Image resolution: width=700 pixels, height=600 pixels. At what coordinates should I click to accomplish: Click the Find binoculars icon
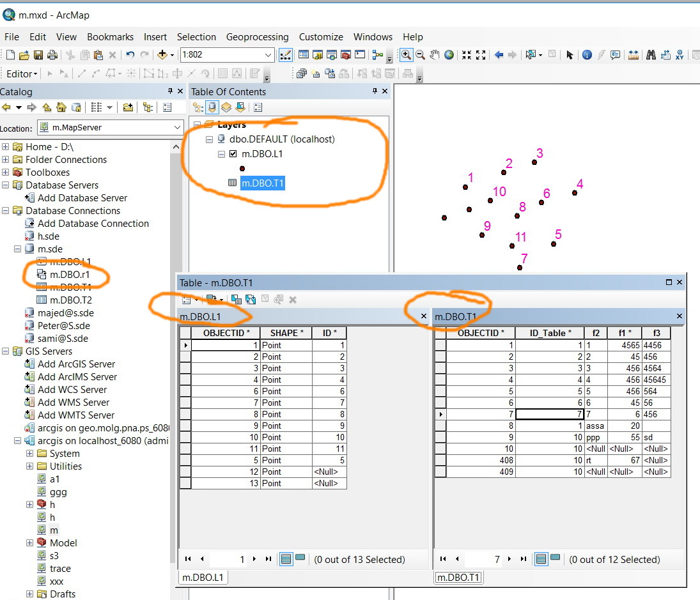tap(651, 55)
